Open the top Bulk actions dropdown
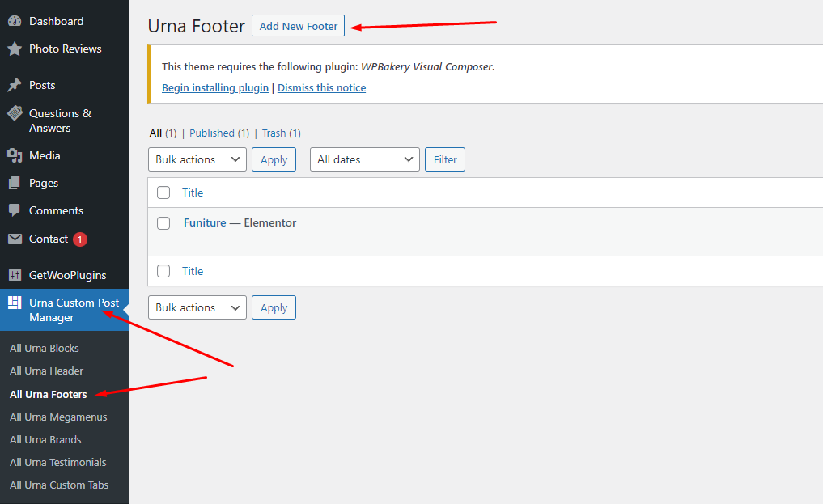 (x=197, y=159)
